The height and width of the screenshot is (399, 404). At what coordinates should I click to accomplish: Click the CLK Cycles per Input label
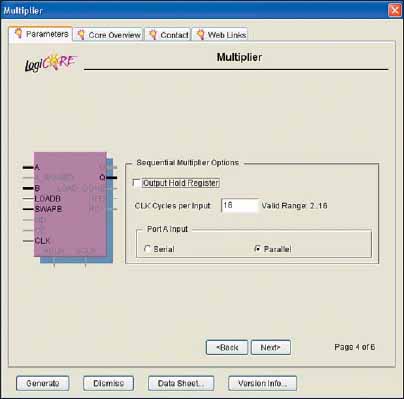tap(173, 206)
